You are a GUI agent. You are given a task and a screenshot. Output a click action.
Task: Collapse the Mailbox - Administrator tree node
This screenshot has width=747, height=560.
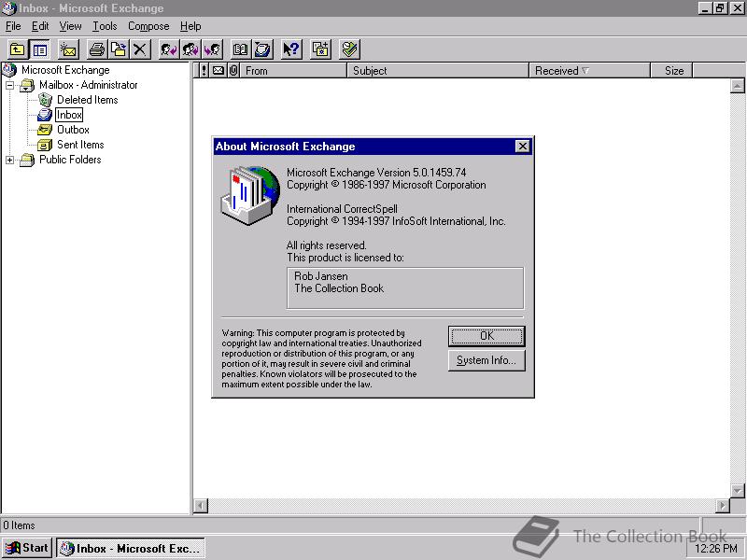click(9, 85)
